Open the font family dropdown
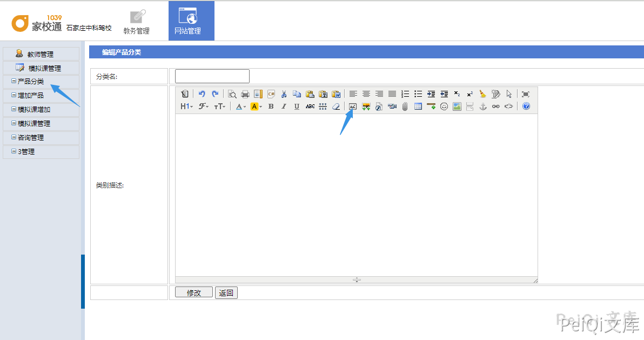This screenshot has width=644, height=340. (x=204, y=106)
